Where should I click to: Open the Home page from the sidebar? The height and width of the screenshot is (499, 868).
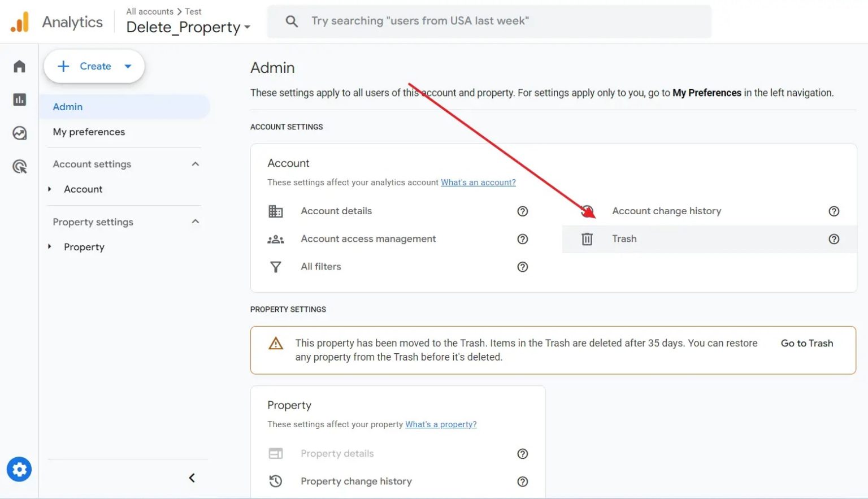coord(19,66)
